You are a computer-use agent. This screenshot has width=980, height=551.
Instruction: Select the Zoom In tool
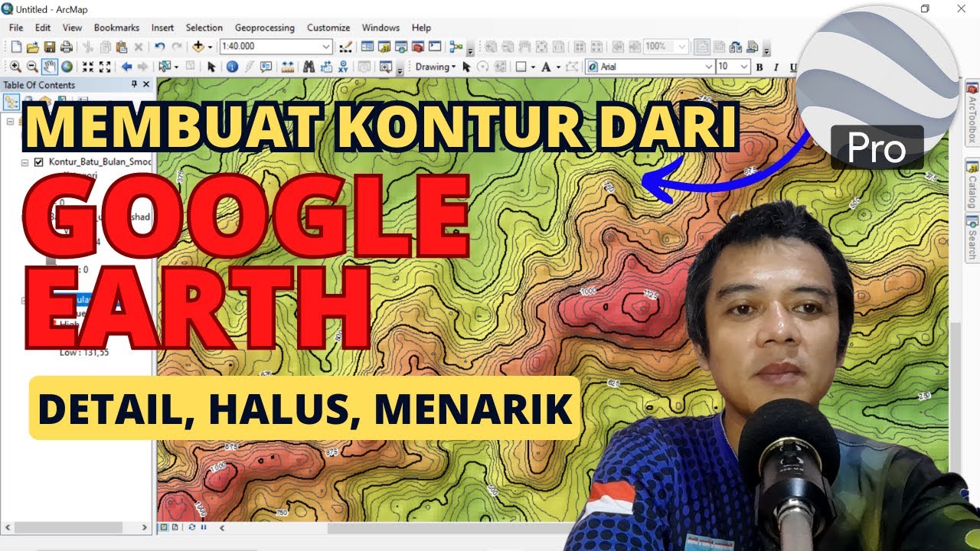coord(15,67)
